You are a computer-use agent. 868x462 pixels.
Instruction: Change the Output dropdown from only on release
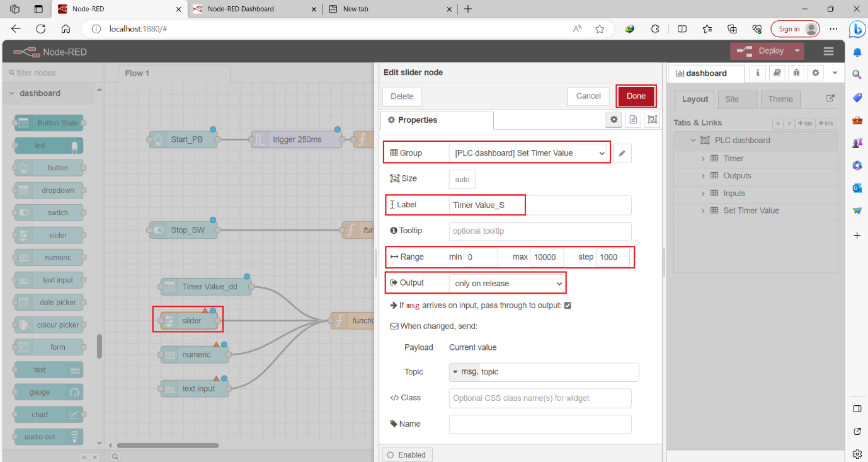pos(506,283)
